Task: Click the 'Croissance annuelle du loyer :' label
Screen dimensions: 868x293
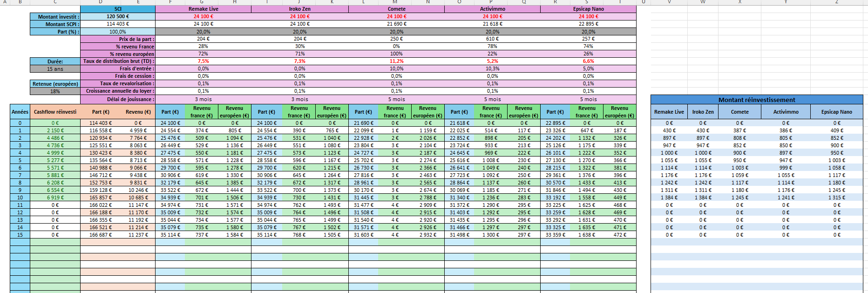Action: tap(118, 91)
